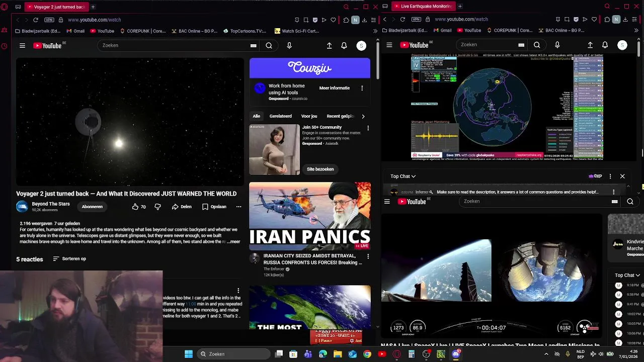Screen dimensions: 644x362
Task: Toggle VPN badge in right browser address bar
Action: coord(416,19)
